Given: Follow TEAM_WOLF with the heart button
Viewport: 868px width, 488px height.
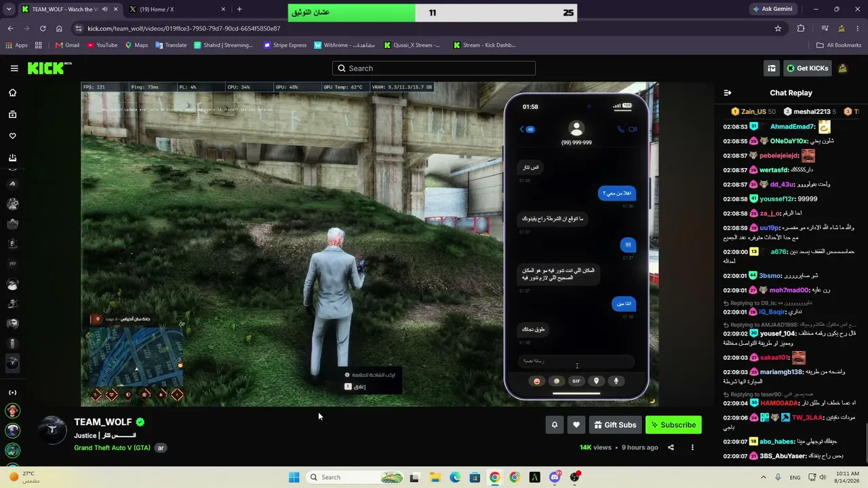Looking at the screenshot, I should pos(576,425).
